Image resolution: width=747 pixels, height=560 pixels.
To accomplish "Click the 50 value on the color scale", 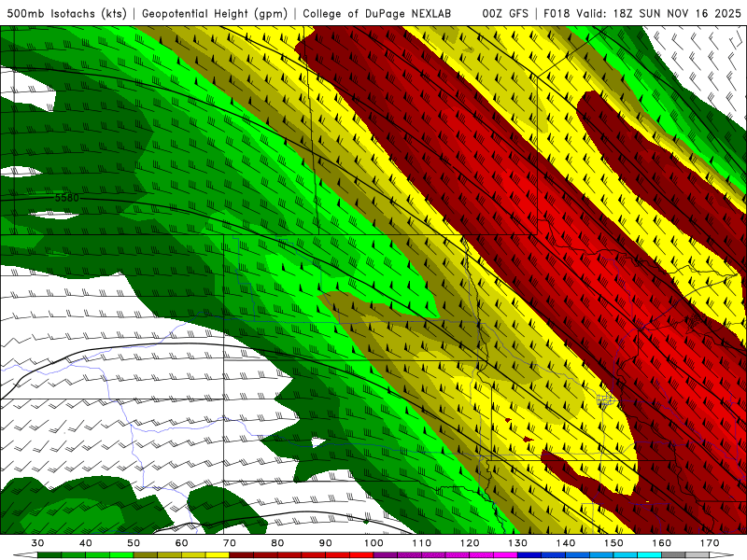I will click(x=134, y=543).
